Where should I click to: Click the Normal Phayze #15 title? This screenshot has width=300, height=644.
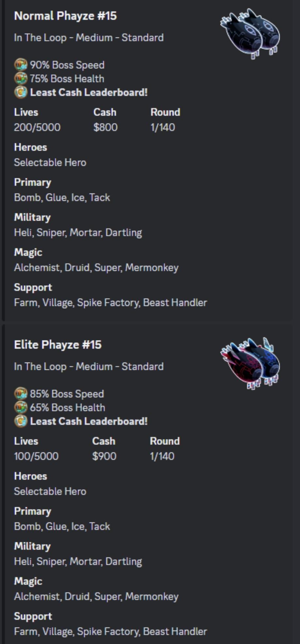65,16
